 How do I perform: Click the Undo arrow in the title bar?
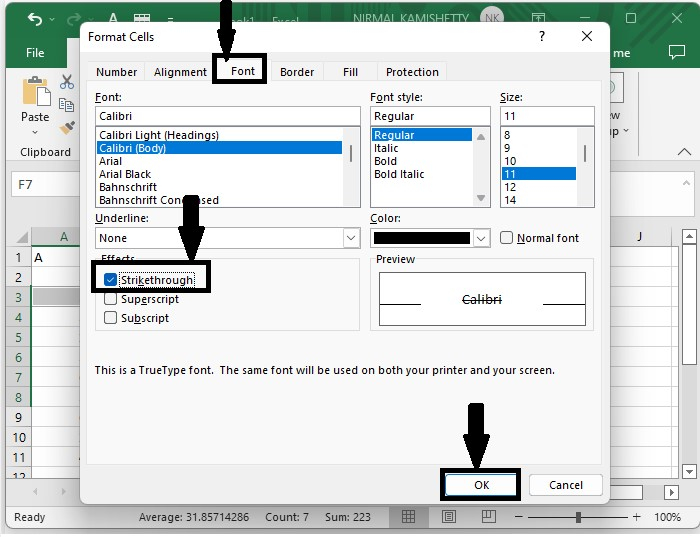[35, 19]
